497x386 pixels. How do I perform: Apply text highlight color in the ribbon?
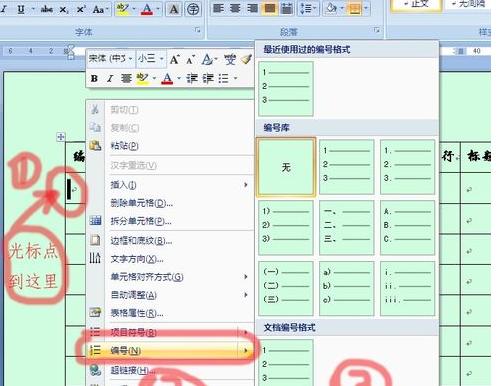(x=123, y=9)
